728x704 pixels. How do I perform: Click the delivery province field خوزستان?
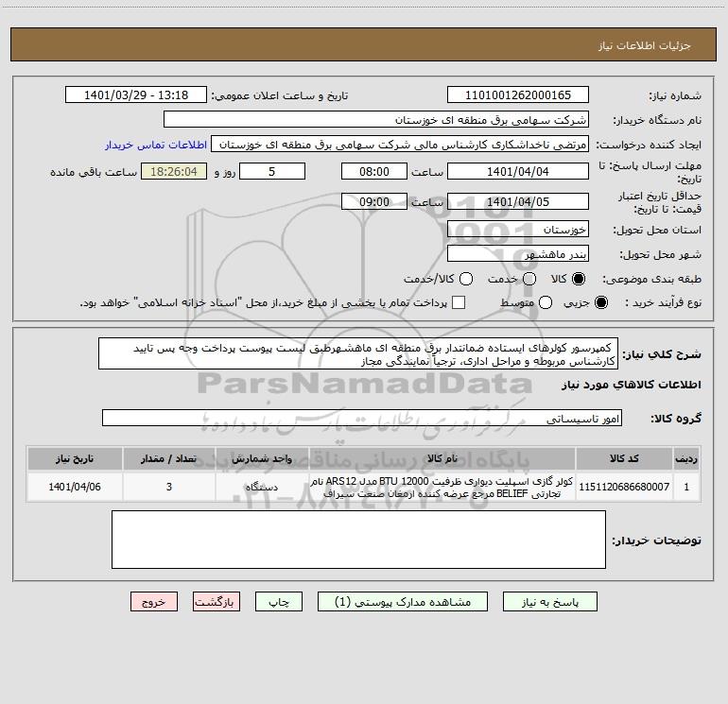[x=518, y=229]
